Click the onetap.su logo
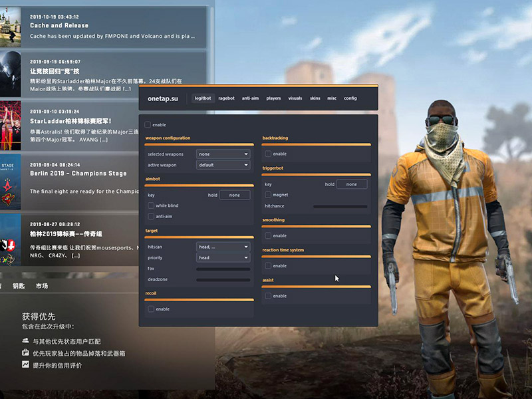Viewport: 532px width, 399px height. click(162, 98)
